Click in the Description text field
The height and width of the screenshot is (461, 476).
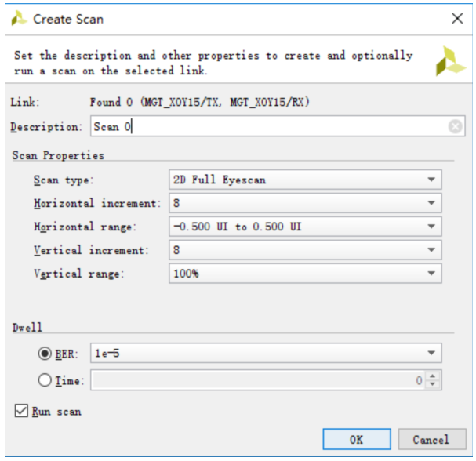[x=267, y=126]
